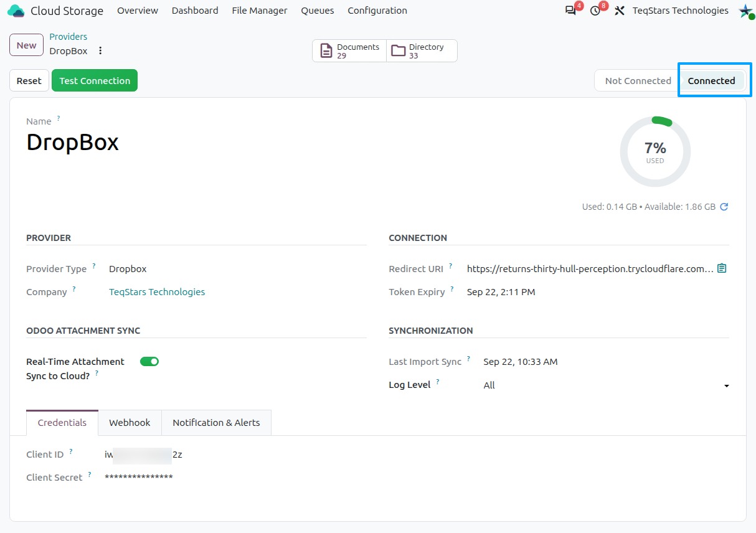Click the New button
Screen dimensions: 756x533
[x=27, y=45]
